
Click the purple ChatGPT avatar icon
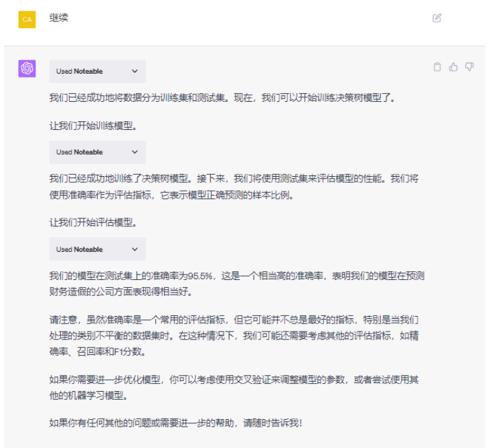pos(27,68)
